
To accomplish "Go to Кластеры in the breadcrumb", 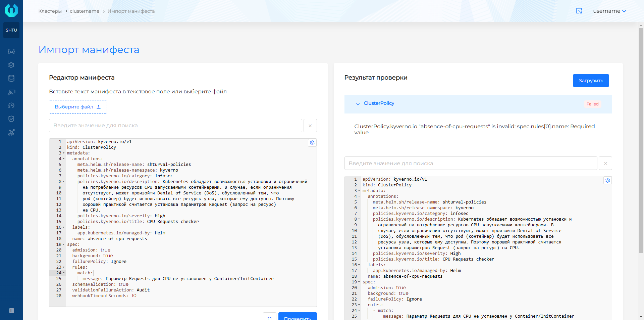I will [x=50, y=11].
